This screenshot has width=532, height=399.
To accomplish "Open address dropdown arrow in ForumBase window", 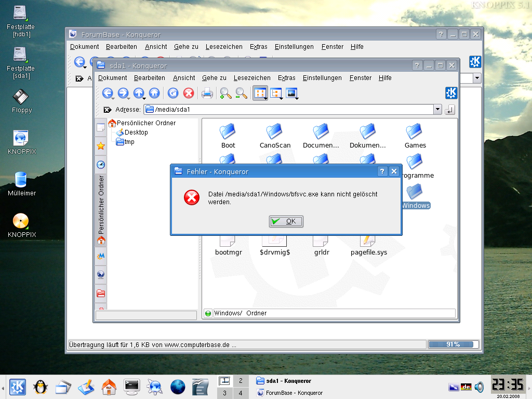I will point(477,78).
